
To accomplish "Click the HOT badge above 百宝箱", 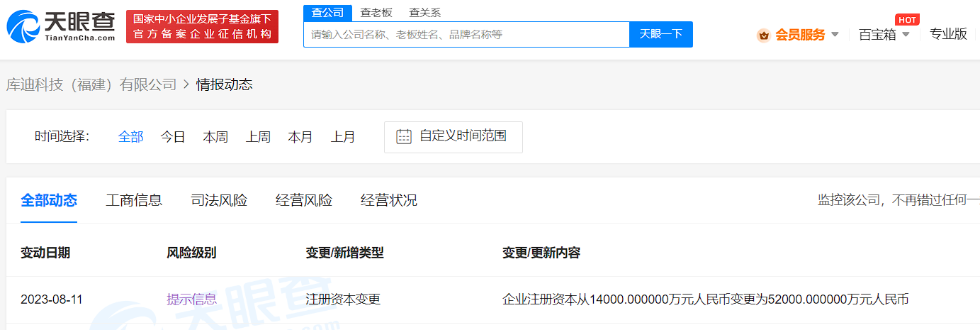I will [x=907, y=19].
